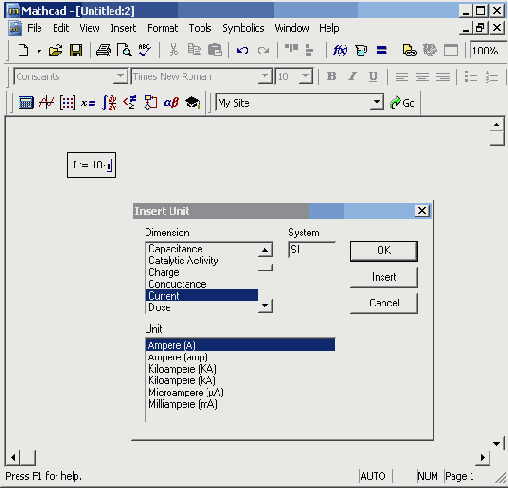This screenshot has height=488, width=508.
Task: Open the Greek alpha-beta toolbar icon
Action: [x=171, y=103]
